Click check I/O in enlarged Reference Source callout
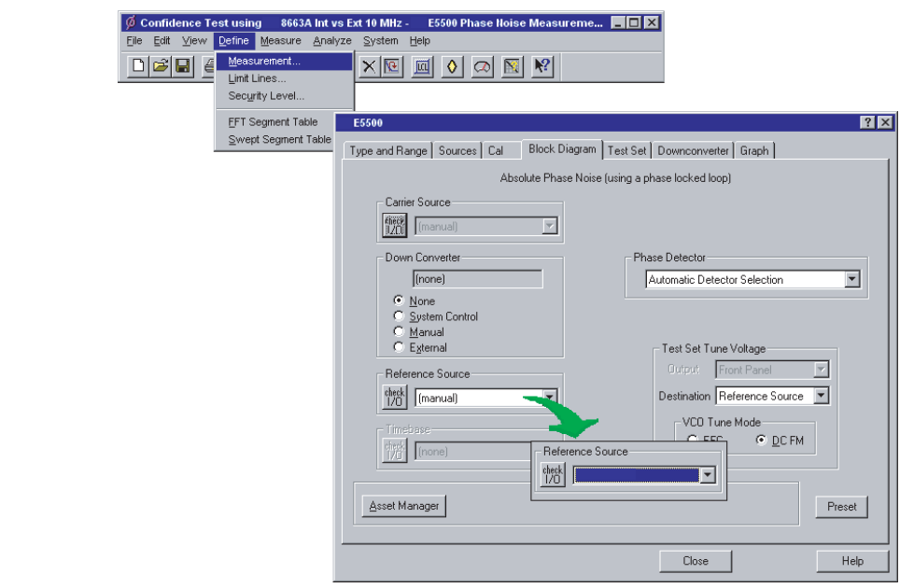Screen dimensions: 900x588 553,474
